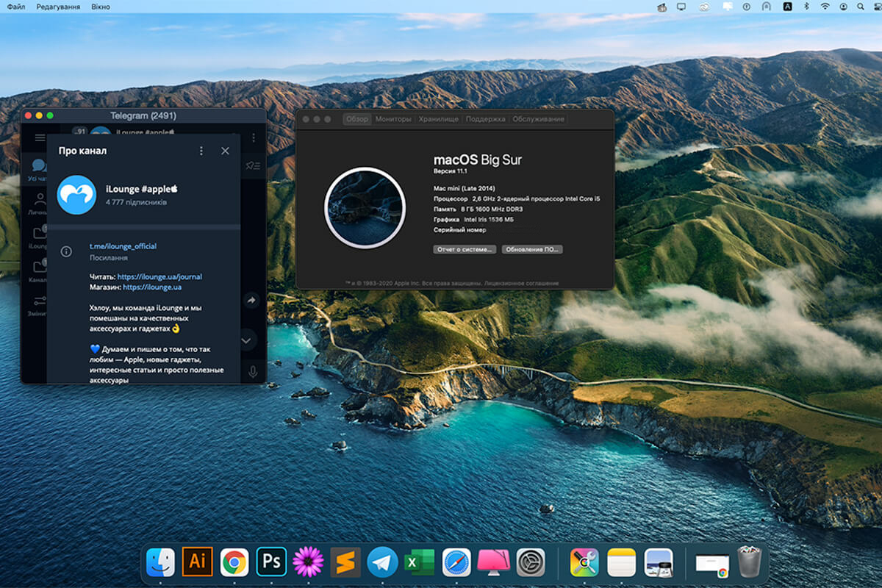Click the forward arrow in Telegram chat

click(x=251, y=301)
